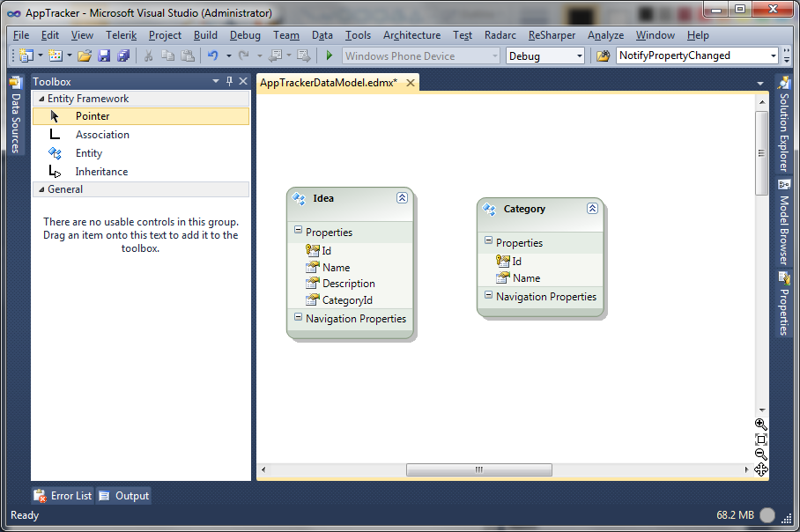Select the Description property in Idea
This screenshot has height=532, width=800.
point(349,283)
